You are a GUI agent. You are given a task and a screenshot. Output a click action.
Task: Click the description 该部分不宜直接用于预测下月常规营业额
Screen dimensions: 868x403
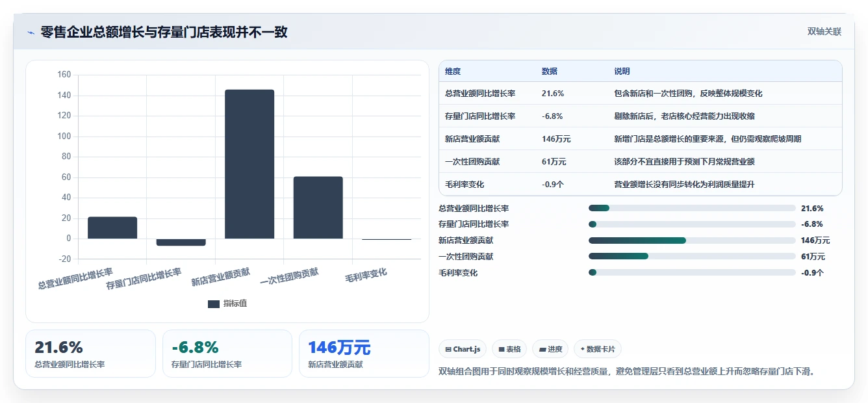685,162
